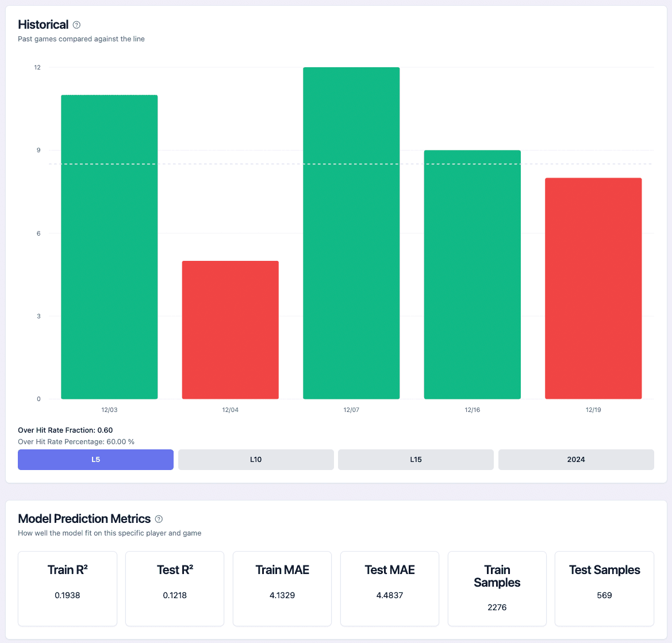
Task: Click the help icon next to Historical
Action: click(x=77, y=25)
